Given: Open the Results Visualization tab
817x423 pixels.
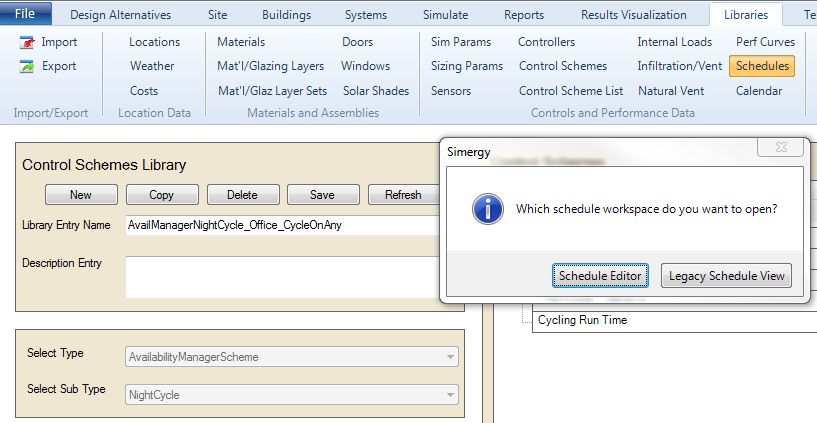Looking at the screenshot, I should [634, 15].
